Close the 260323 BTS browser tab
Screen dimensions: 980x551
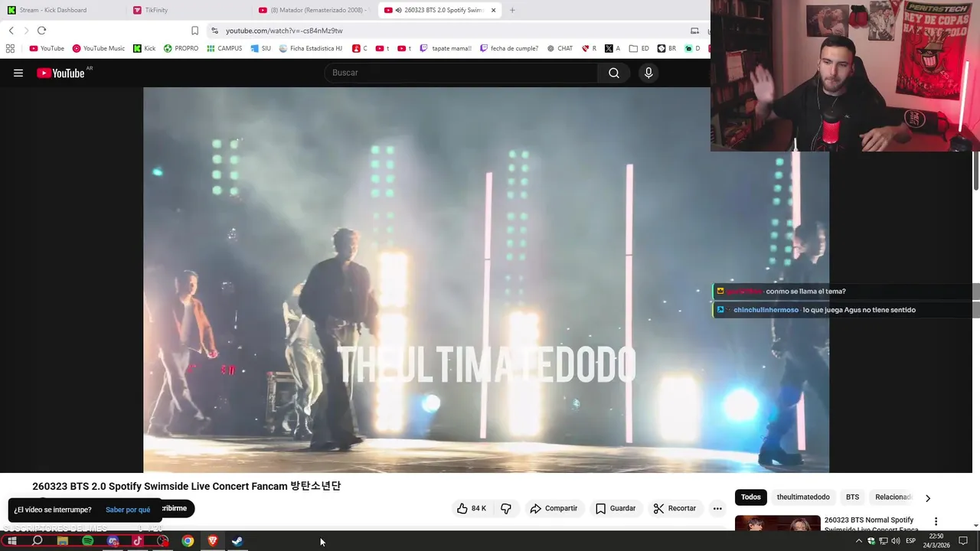click(493, 10)
